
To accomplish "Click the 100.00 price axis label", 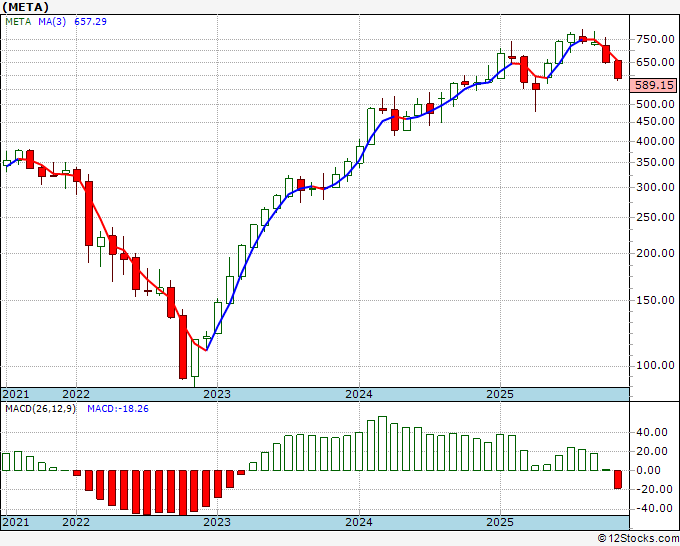I will [x=655, y=366].
